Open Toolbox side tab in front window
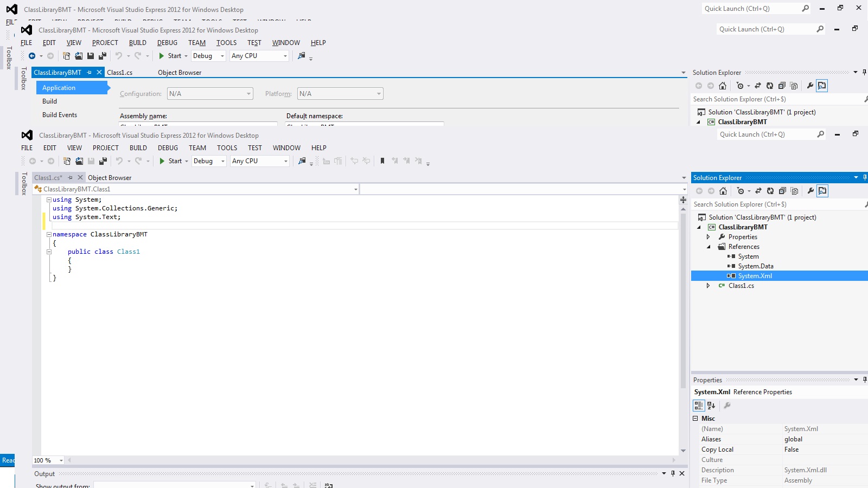The width and height of the screenshot is (868, 488). (24, 184)
